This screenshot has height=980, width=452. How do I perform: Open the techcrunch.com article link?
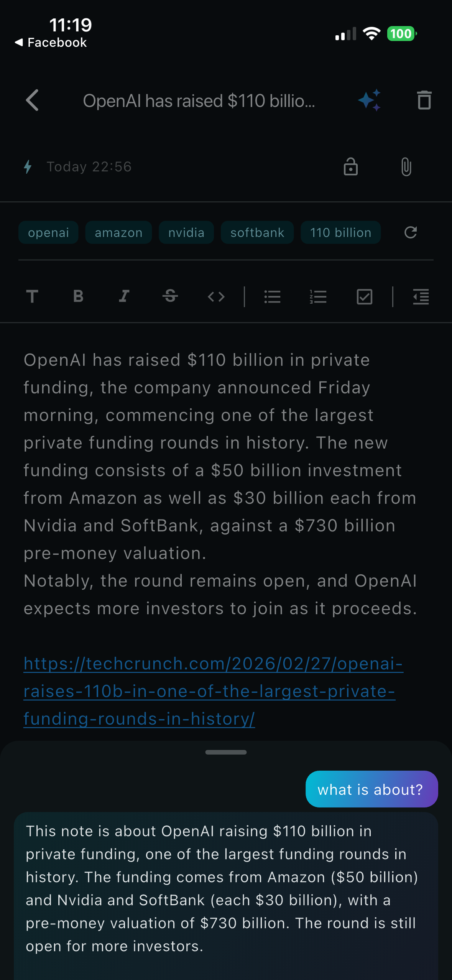point(213,691)
